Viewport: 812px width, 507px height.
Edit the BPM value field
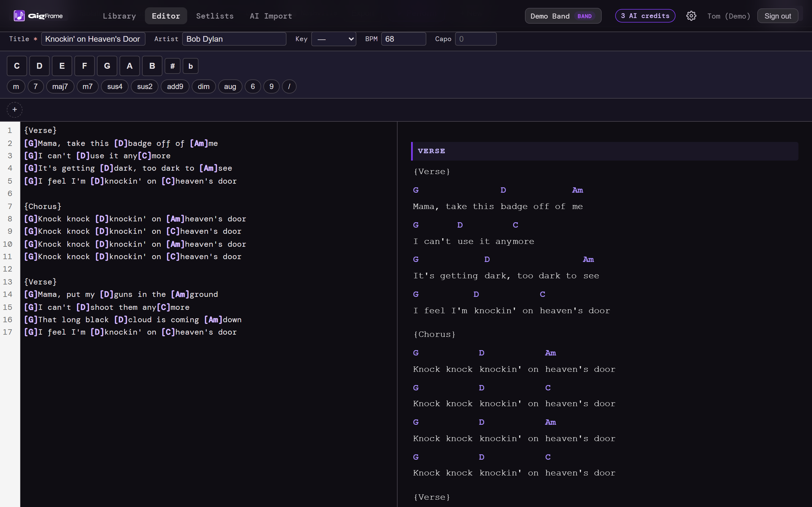(403, 39)
